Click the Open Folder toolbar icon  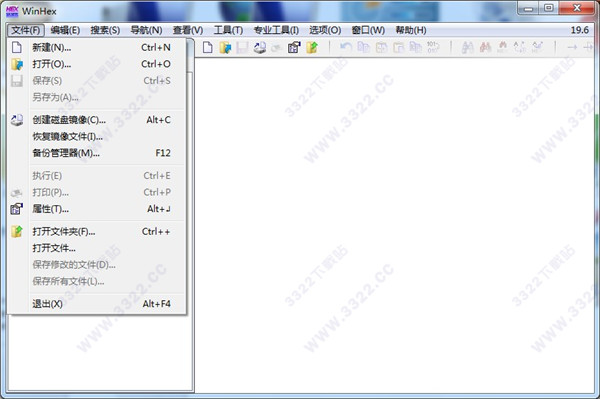click(312, 47)
